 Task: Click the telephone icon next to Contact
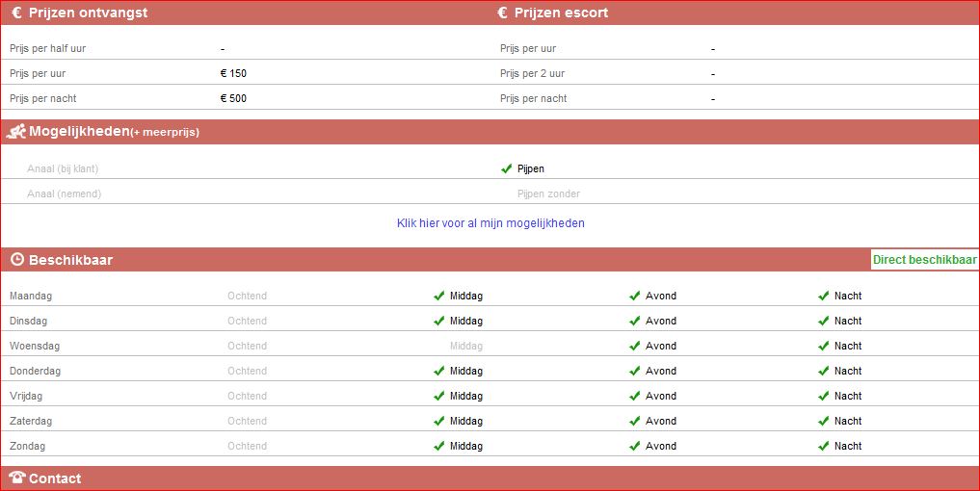[x=16, y=478]
